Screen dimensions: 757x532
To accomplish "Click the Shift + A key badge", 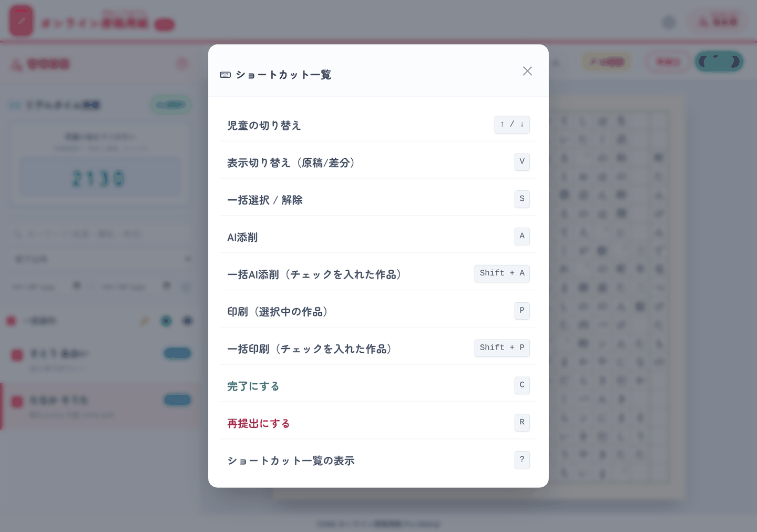I will coord(502,273).
